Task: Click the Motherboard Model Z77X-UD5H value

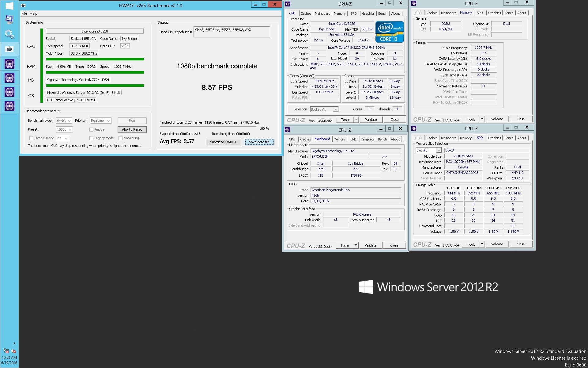Action: 339,156
